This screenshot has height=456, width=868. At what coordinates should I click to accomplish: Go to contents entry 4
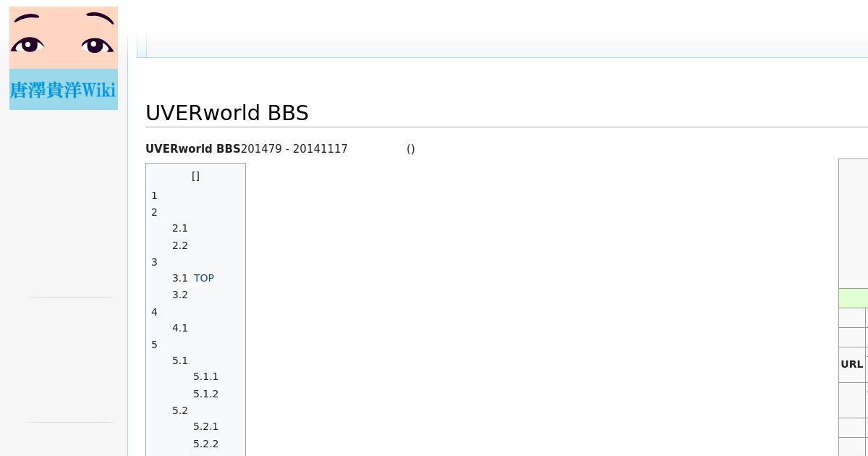click(154, 312)
